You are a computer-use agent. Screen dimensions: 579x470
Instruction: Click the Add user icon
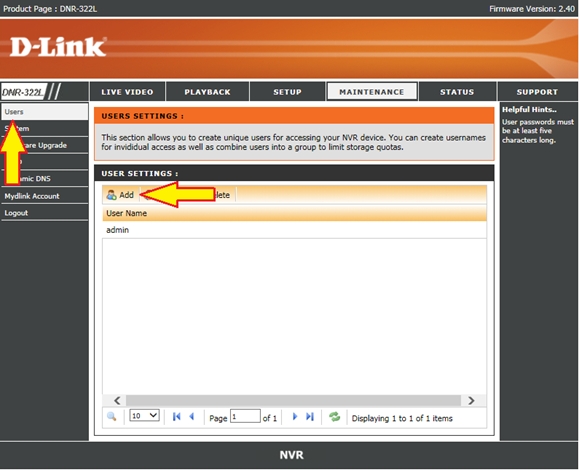[111, 195]
